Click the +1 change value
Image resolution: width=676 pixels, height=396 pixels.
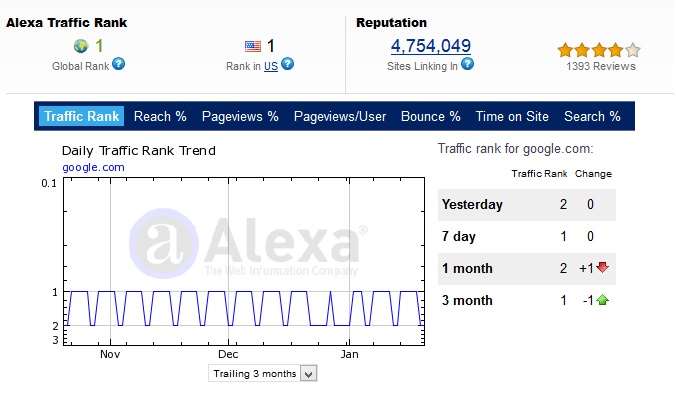click(586, 268)
